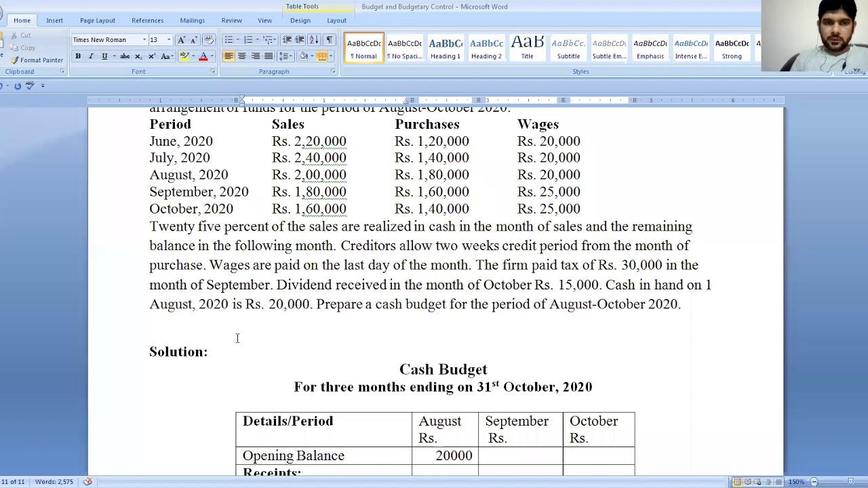The width and height of the screenshot is (868, 488).
Task: Align text left
Action: coord(229,56)
